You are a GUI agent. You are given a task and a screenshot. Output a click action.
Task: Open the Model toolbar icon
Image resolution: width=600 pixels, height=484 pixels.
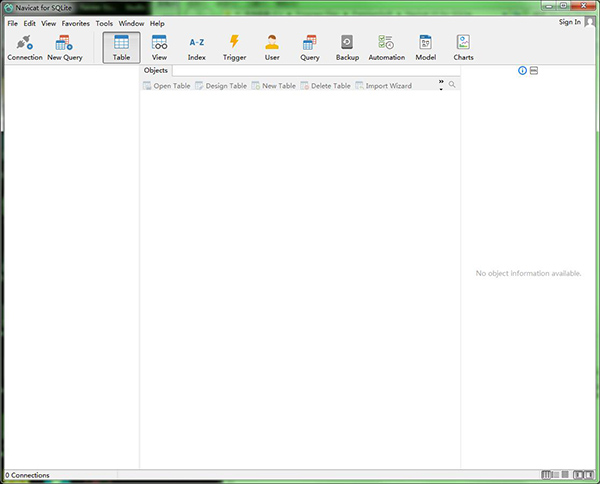click(x=426, y=48)
